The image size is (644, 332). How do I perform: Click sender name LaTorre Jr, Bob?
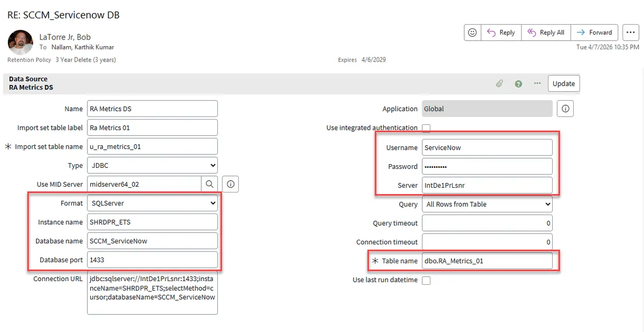pos(65,37)
